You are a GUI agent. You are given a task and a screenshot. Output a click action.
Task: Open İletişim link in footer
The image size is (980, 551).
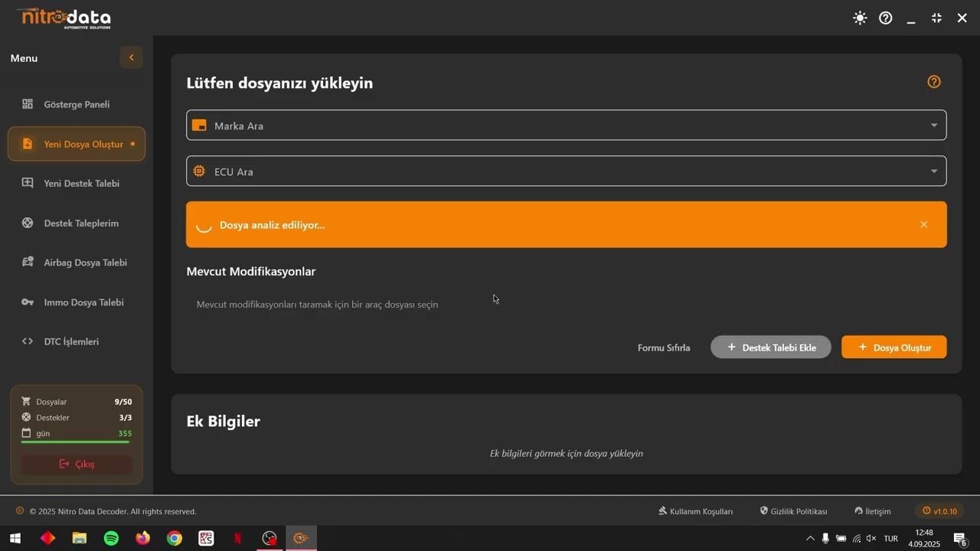[x=873, y=511]
